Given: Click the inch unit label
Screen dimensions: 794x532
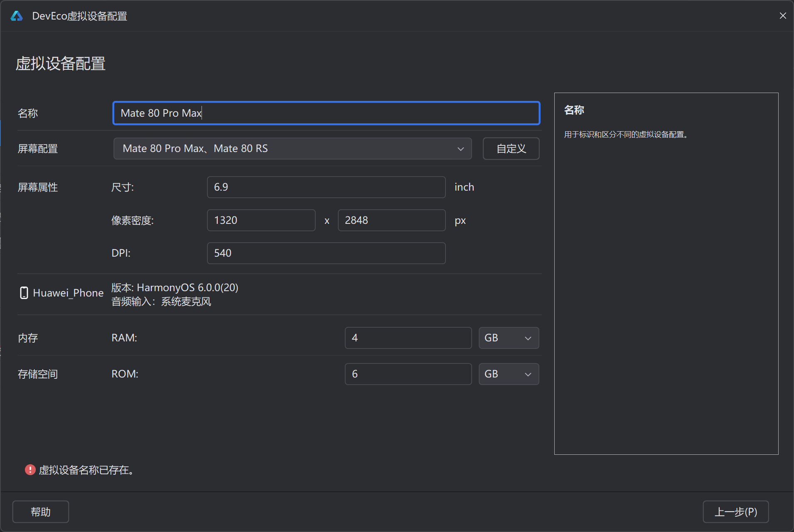Looking at the screenshot, I should pos(464,187).
